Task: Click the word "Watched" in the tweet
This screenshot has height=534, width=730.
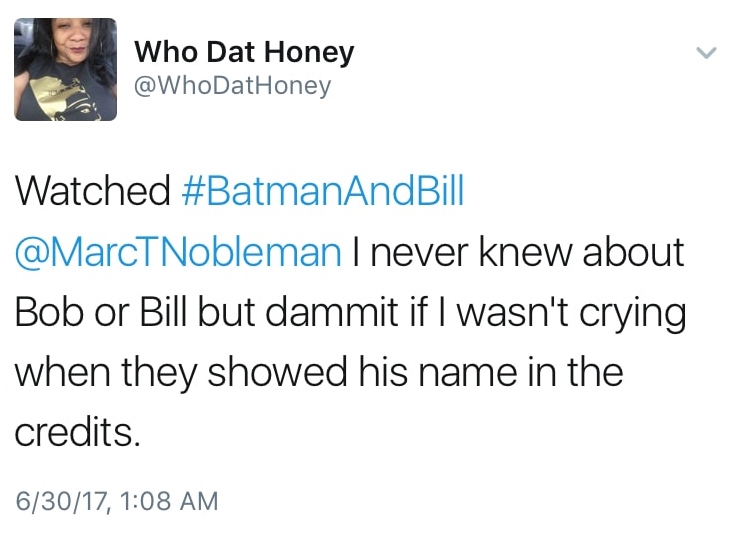Action: tap(92, 190)
